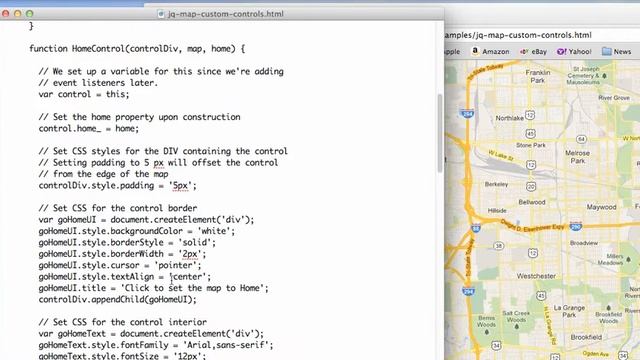Click the document icon in editor title bar
Image resolution: width=640 pixels, height=360 pixels.
coord(161,14)
